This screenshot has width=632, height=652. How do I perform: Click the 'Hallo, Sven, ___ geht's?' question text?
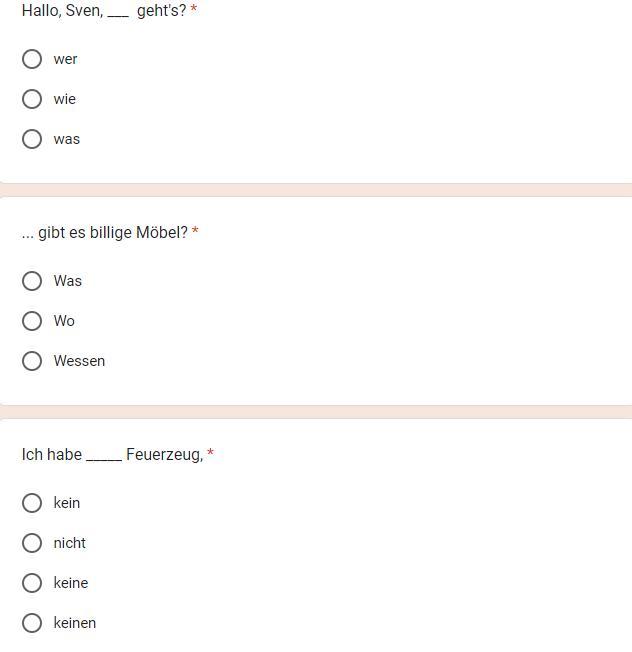coord(103,11)
